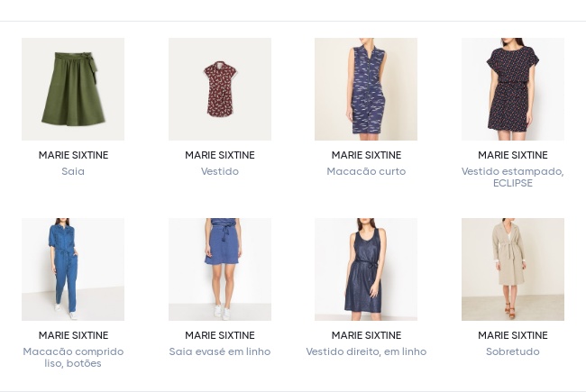Click MARIE SIXTINE brand above "Saia evasé em linho"
Screen dimensions: 586x392
pyautogui.click(x=220, y=335)
